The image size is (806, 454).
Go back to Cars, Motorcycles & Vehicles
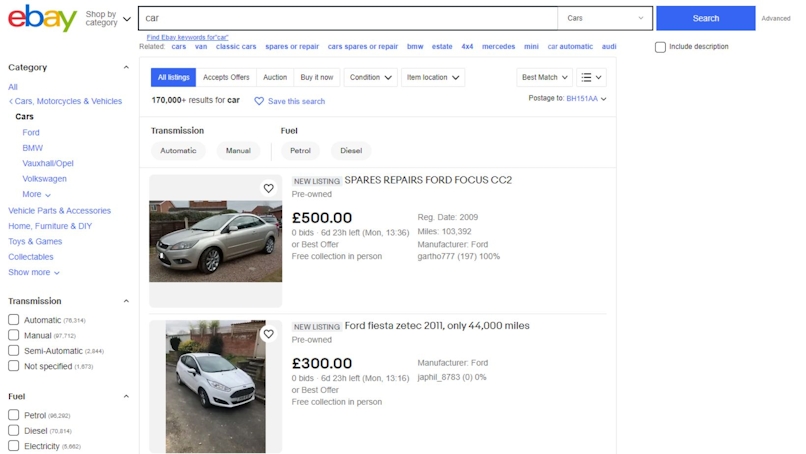pyautogui.click(x=65, y=101)
